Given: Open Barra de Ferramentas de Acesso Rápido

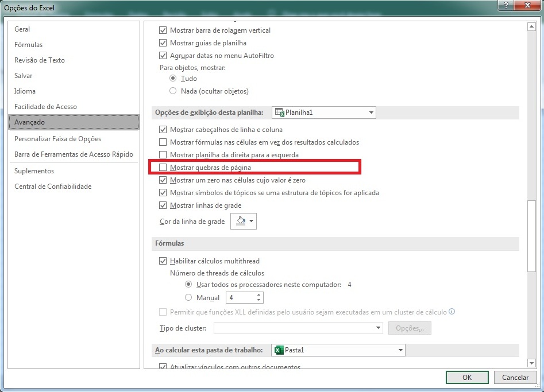Looking at the screenshot, I should point(74,154).
